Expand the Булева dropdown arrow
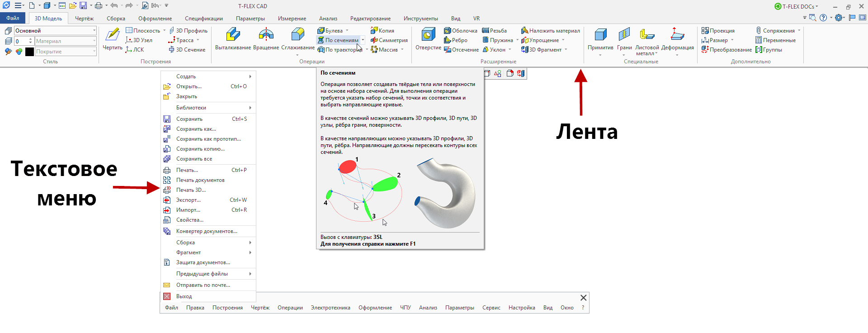Screen dimensions: 868x333 [347, 31]
